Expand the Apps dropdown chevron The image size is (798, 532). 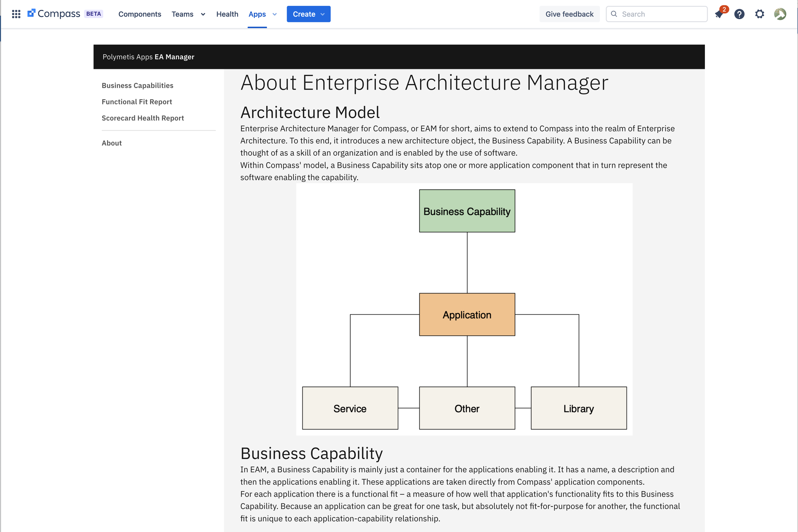275,14
